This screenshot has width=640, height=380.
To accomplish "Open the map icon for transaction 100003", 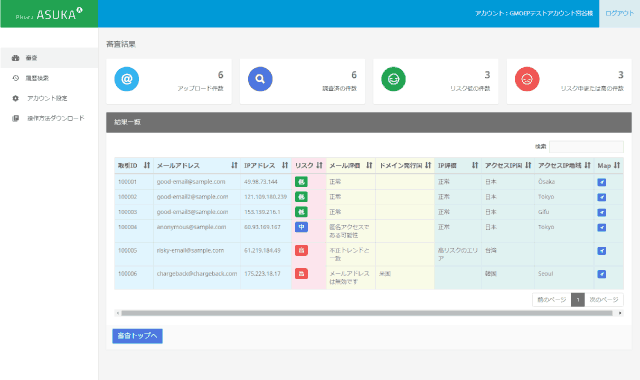I will tap(602, 212).
